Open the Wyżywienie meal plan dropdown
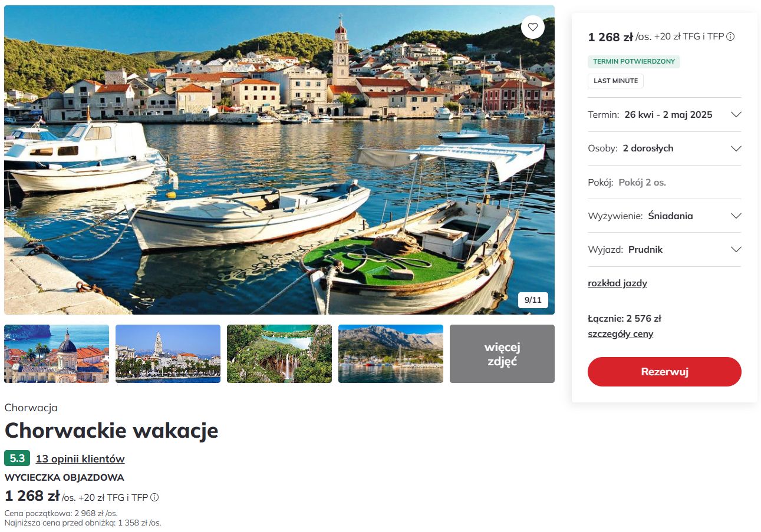761x532 pixels. coord(664,216)
